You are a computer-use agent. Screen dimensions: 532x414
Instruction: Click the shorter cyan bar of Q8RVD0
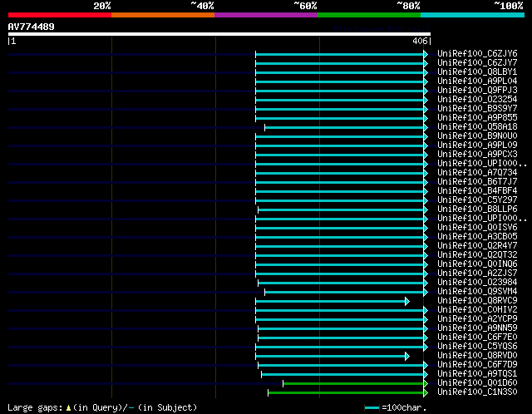point(331,357)
